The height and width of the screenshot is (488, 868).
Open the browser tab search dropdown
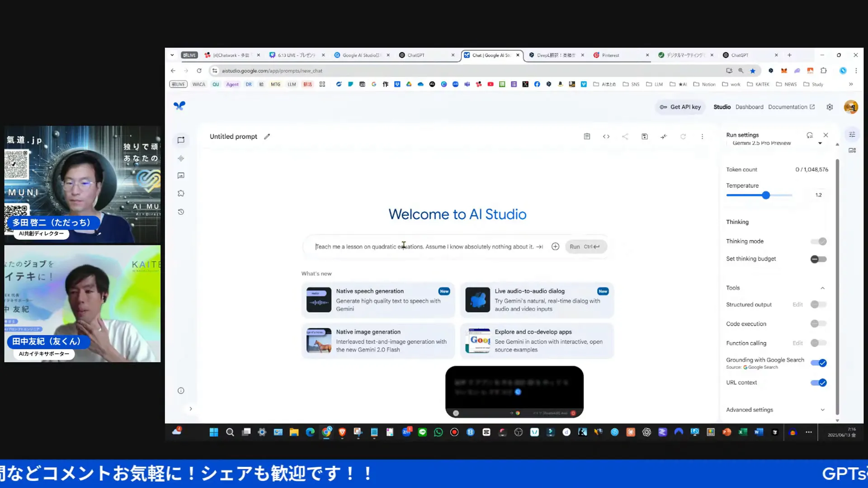pos(172,55)
